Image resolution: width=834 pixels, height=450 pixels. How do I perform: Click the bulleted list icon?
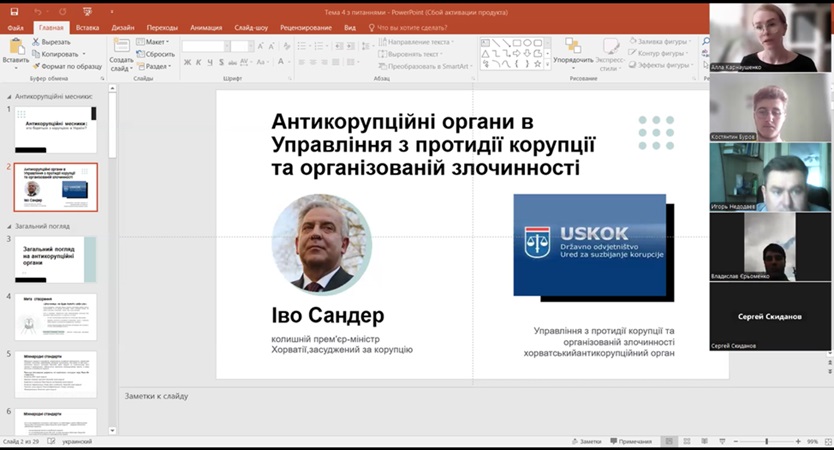(303, 46)
